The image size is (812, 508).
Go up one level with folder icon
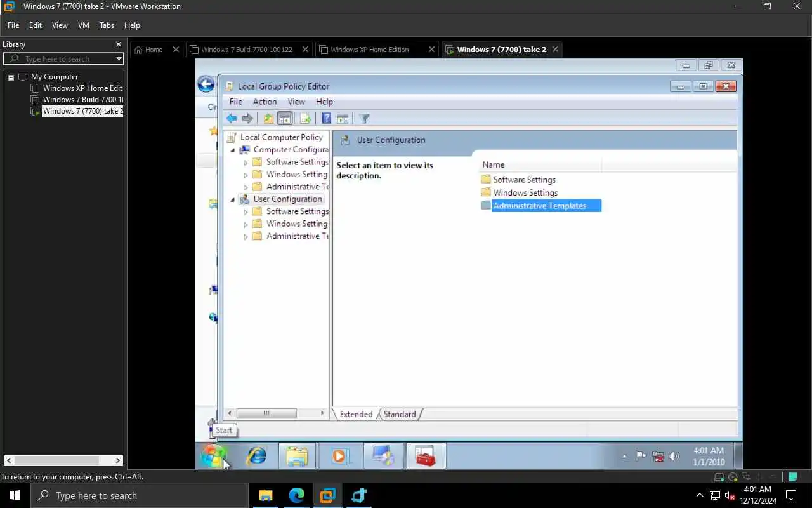268,119
